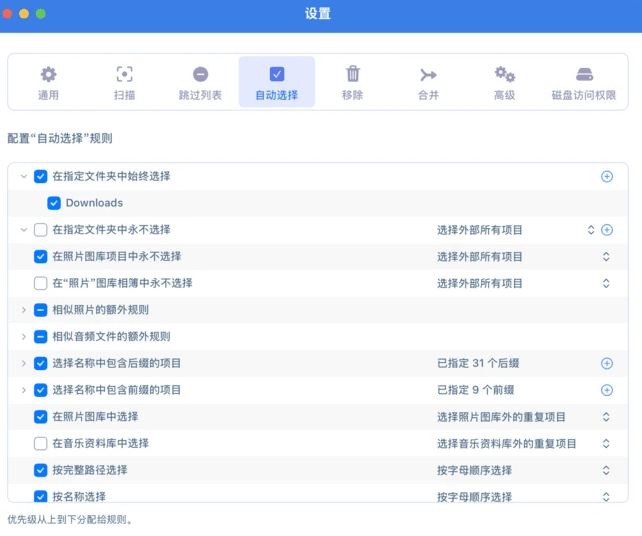Open dropdown for 在“照片”图库相簿中永不选择 option
Image resolution: width=642 pixels, height=536 pixels.
(x=606, y=283)
